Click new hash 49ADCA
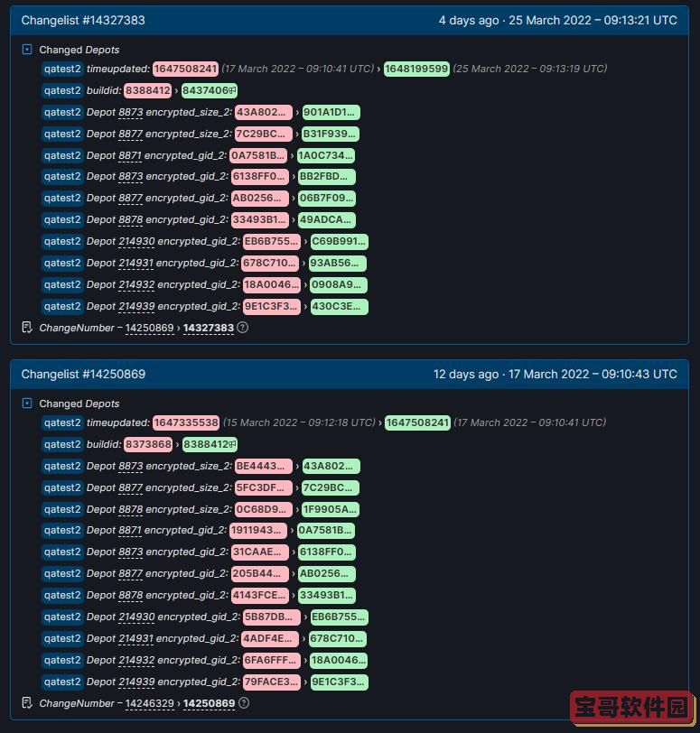Viewport: 700px width, 733px height. click(327, 219)
